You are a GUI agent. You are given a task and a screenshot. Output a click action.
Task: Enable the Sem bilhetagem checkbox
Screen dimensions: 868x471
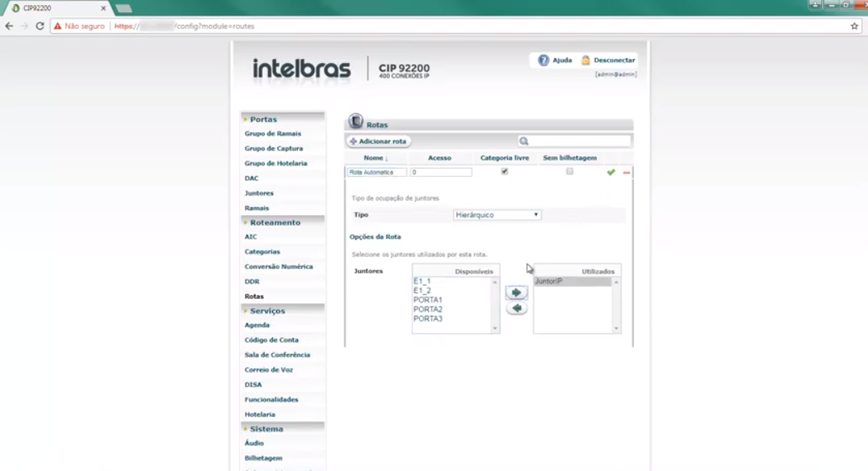click(x=569, y=171)
